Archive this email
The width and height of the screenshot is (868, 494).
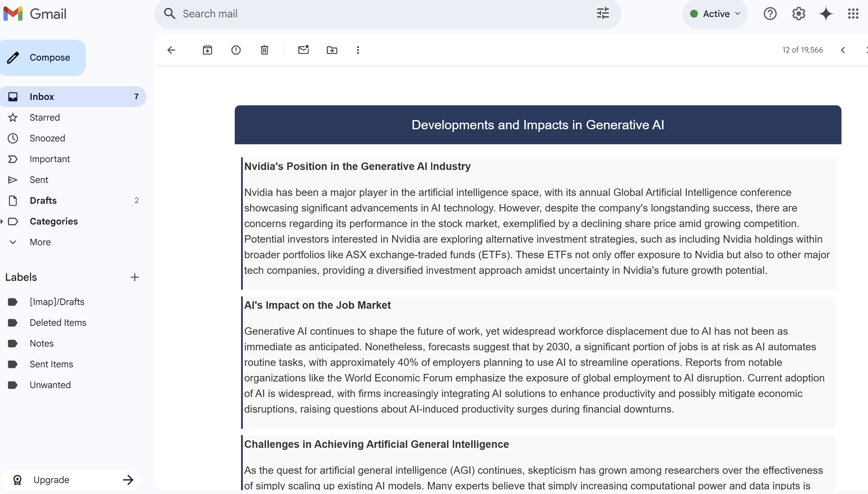tap(207, 50)
